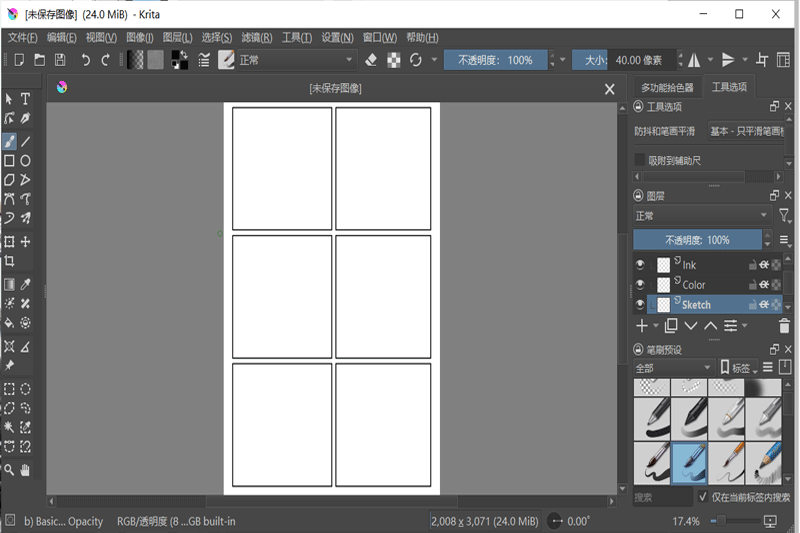Screen dimensions: 800x533
Task: Select the Crop tool
Action: click(x=9, y=261)
